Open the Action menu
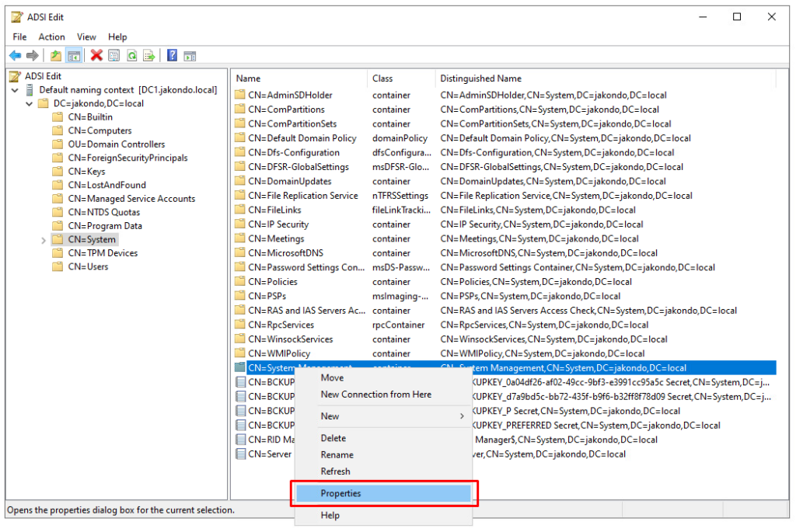 pyautogui.click(x=51, y=37)
